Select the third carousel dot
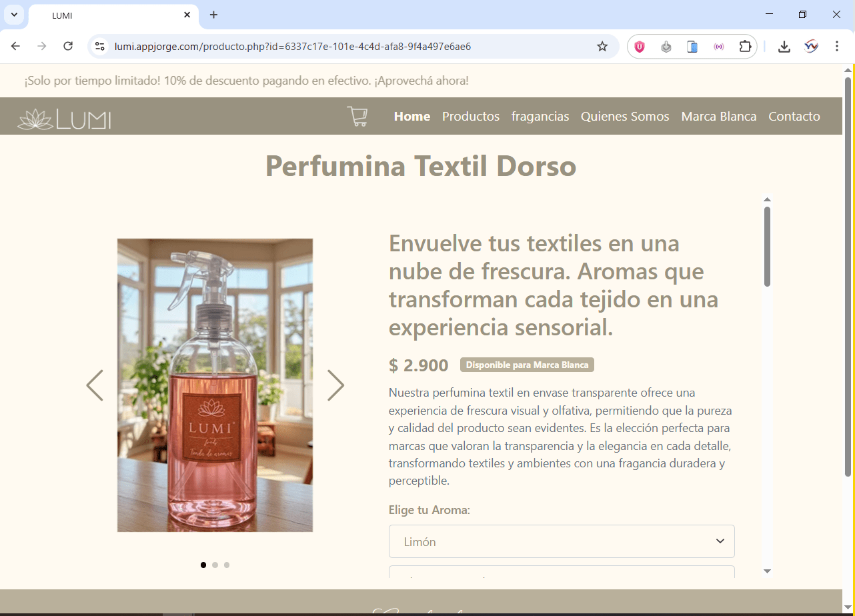The width and height of the screenshot is (855, 616). point(227,565)
